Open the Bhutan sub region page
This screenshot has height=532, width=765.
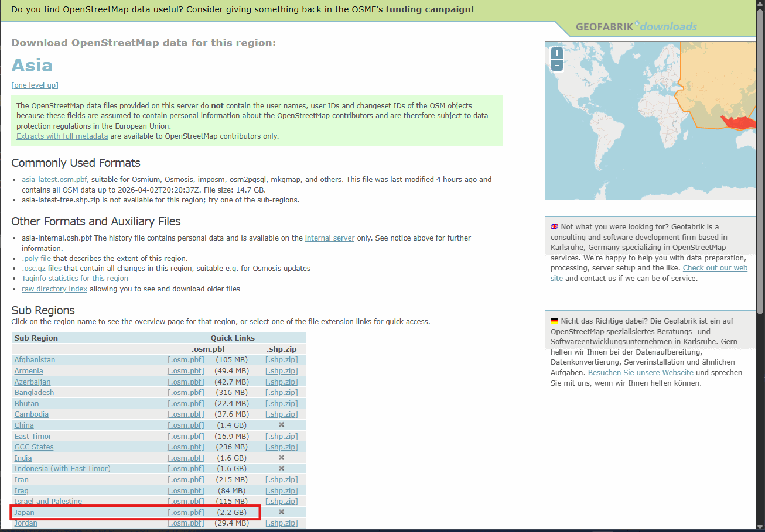26,404
